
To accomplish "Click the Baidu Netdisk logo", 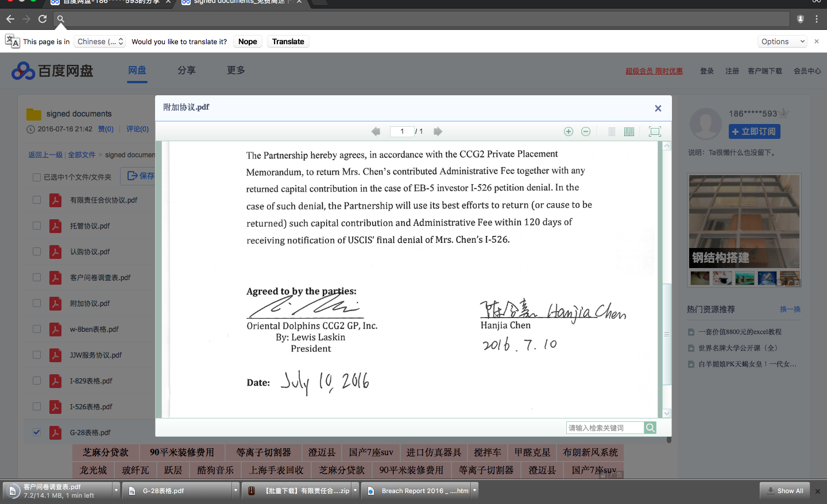I will 52,71.
